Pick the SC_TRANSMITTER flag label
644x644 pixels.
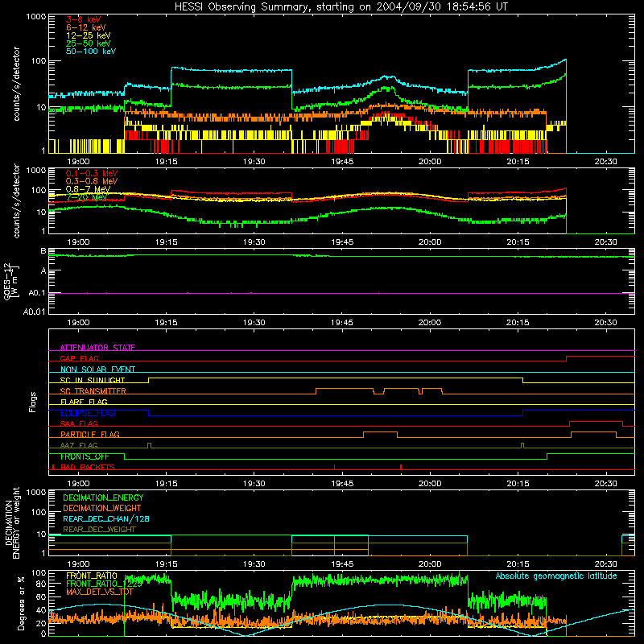93,391
